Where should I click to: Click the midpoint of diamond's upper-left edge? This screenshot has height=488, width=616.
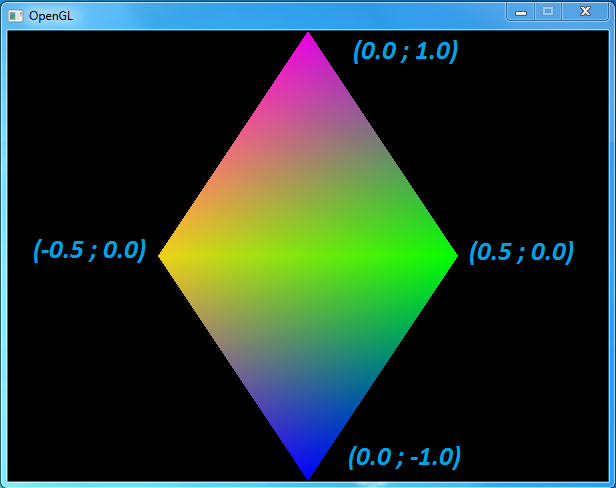(x=236, y=147)
